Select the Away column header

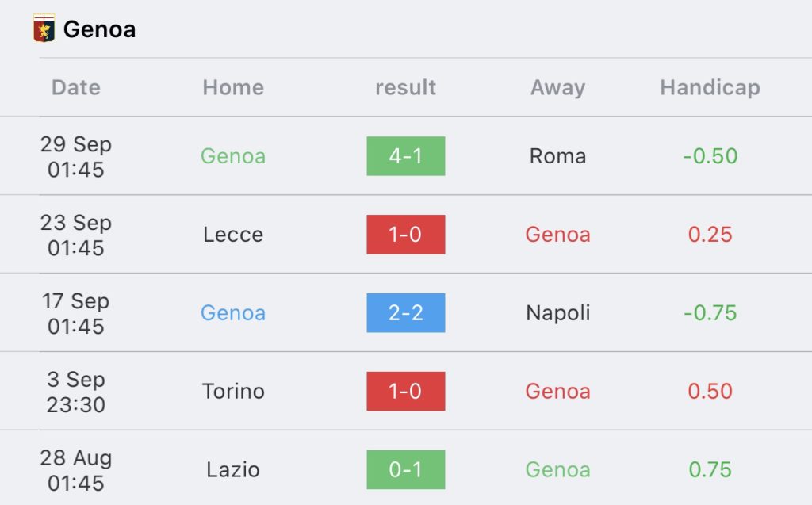557,87
